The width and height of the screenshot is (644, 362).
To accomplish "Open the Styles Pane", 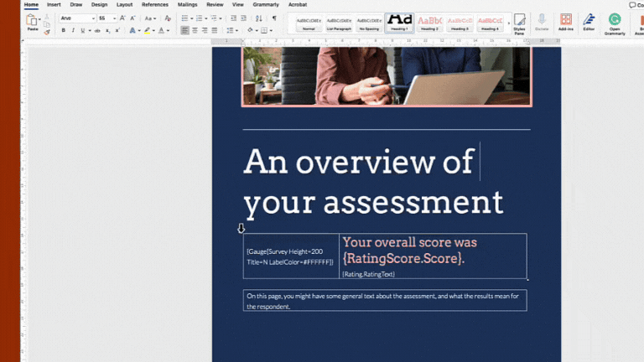I will pos(519,23).
